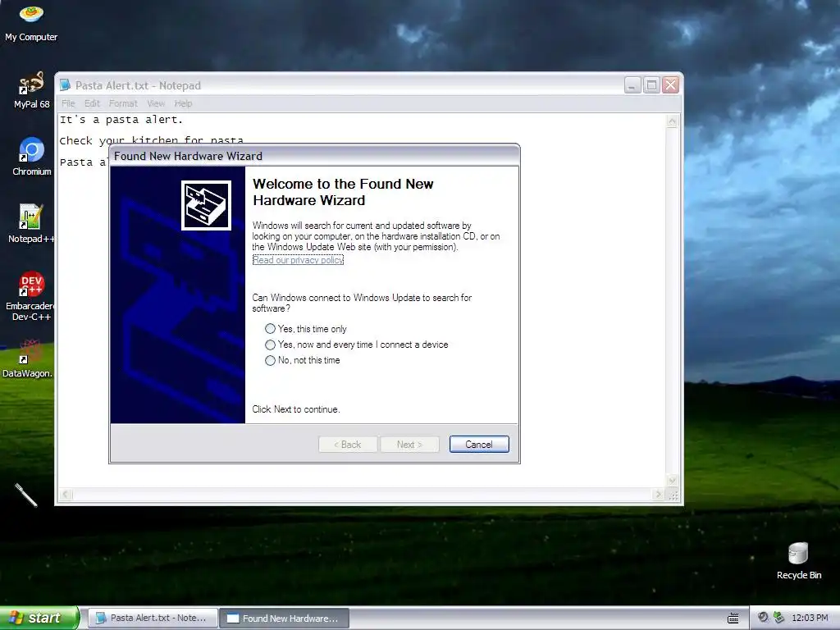Click the DataWagon desktop shortcut

coord(28,358)
